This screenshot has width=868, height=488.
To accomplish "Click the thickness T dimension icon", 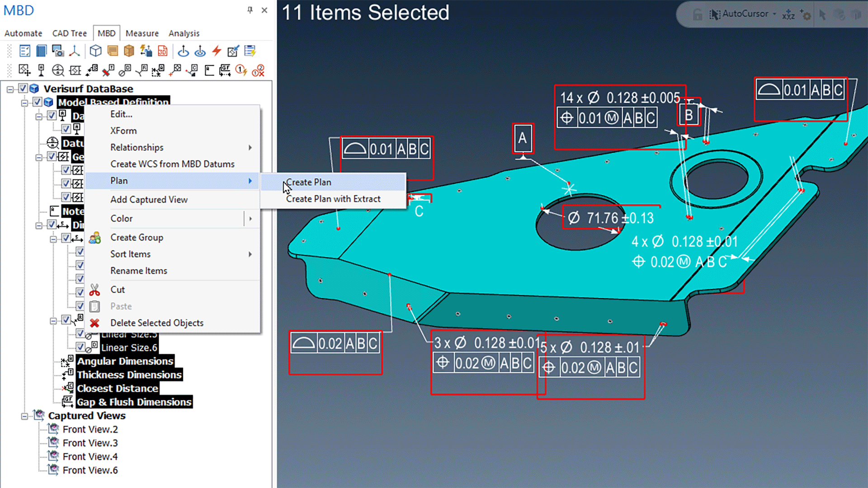I will [108, 70].
